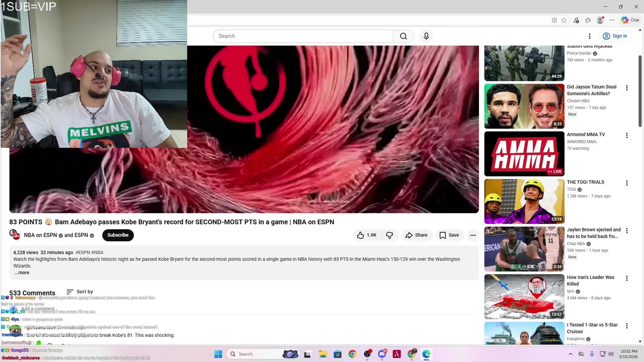644x362 pixels.
Task: Open NBA on ESPN channel avatar
Action: click(x=15, y=235)
